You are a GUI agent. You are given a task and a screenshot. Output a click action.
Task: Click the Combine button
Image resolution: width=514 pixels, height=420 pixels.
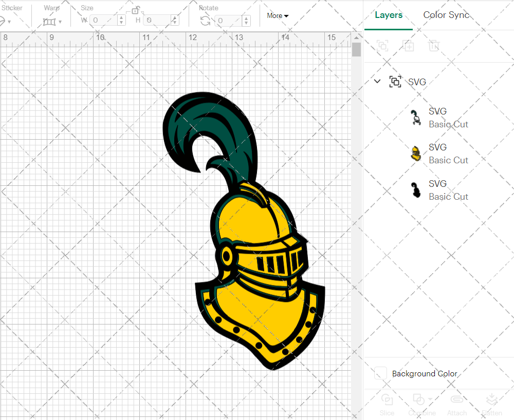pos(422,405)
